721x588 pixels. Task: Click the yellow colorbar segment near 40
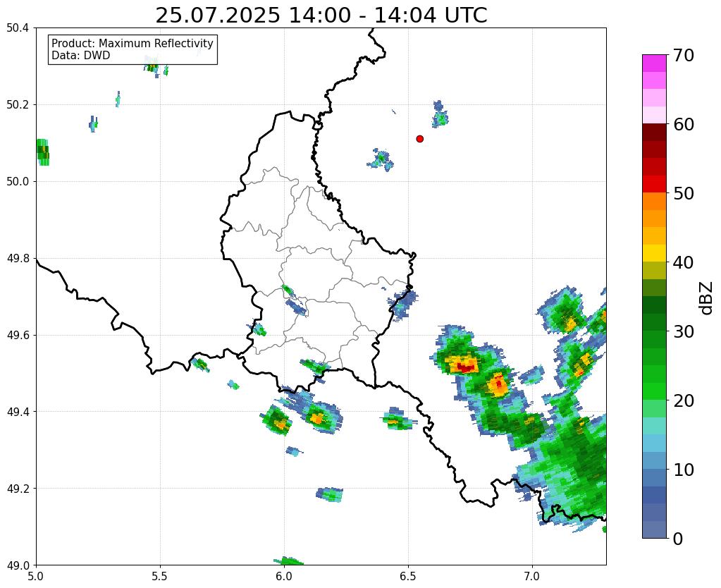[x=654, y=253]
